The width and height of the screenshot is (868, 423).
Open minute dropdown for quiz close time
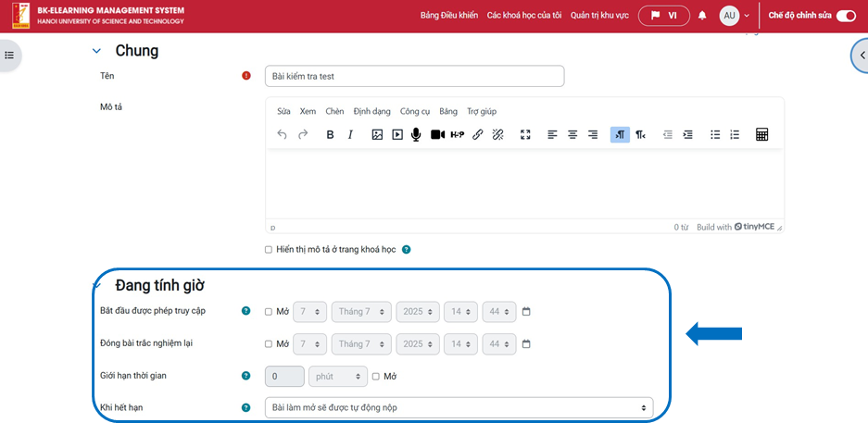[x=499, y=344]
